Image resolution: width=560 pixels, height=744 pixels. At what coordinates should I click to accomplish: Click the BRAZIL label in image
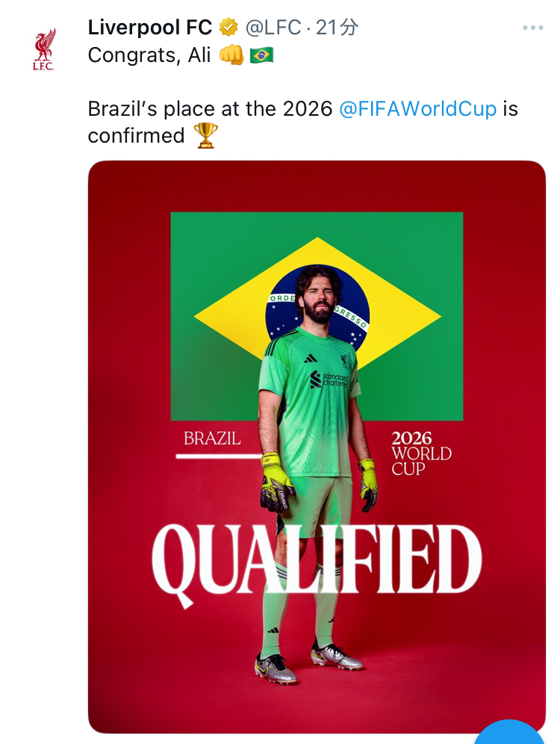coord(212,438)
